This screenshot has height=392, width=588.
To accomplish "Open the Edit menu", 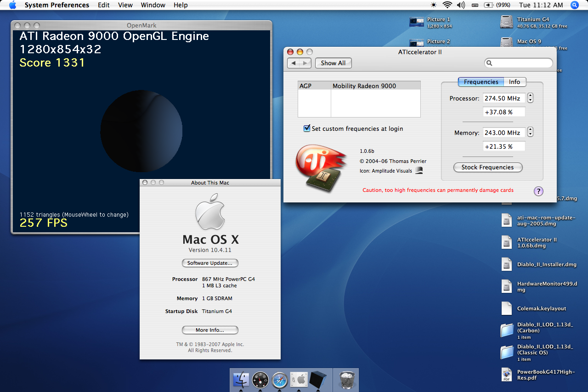I will 104,5.
